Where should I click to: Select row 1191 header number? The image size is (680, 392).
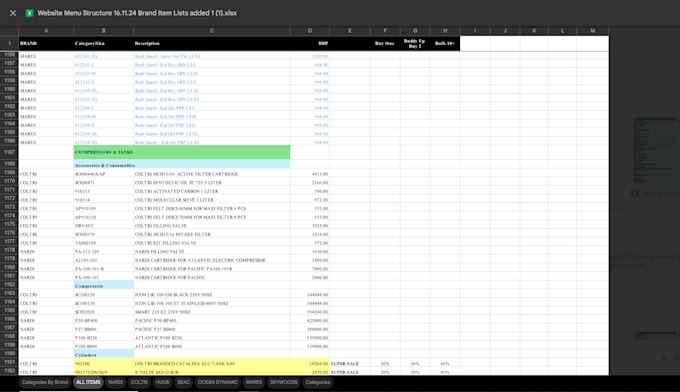pyautogui.click(x=9, y=362)
